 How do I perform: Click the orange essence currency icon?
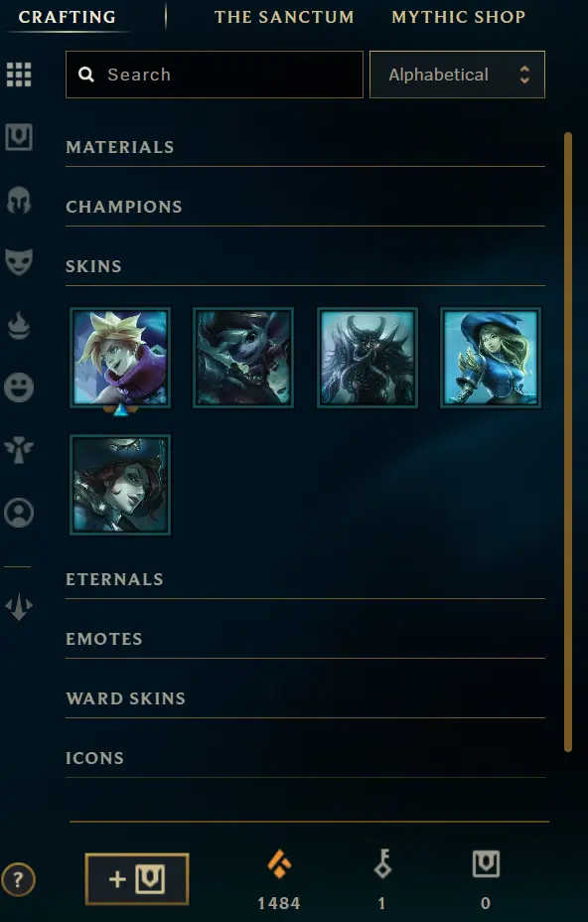pyautogui.click(x=279, y=865)
